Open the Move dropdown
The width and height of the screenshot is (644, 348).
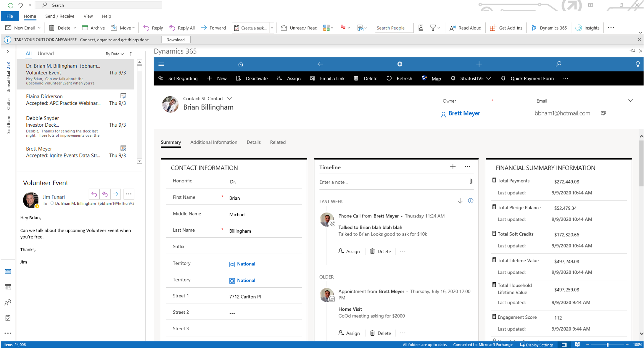point(123,28)
